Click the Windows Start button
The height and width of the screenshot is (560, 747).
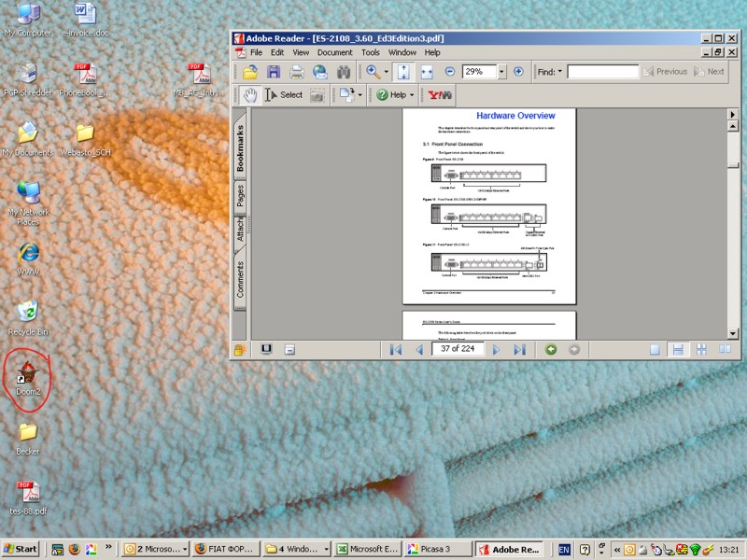pos(21,549)
